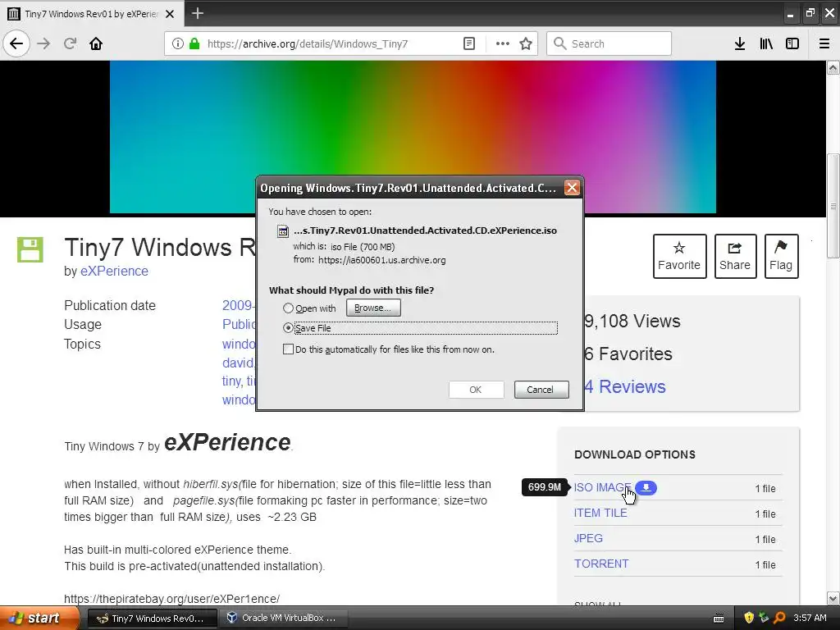The image size is (840, 630).
Task: Click the 6 Favorites text
Action: click(x=628, y=354)
